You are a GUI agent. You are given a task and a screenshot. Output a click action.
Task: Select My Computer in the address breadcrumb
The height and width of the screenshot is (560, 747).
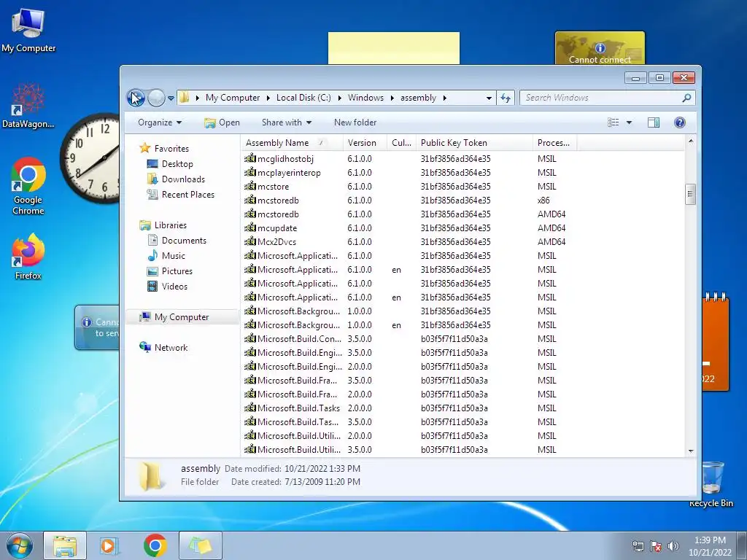tap(233, 98)
